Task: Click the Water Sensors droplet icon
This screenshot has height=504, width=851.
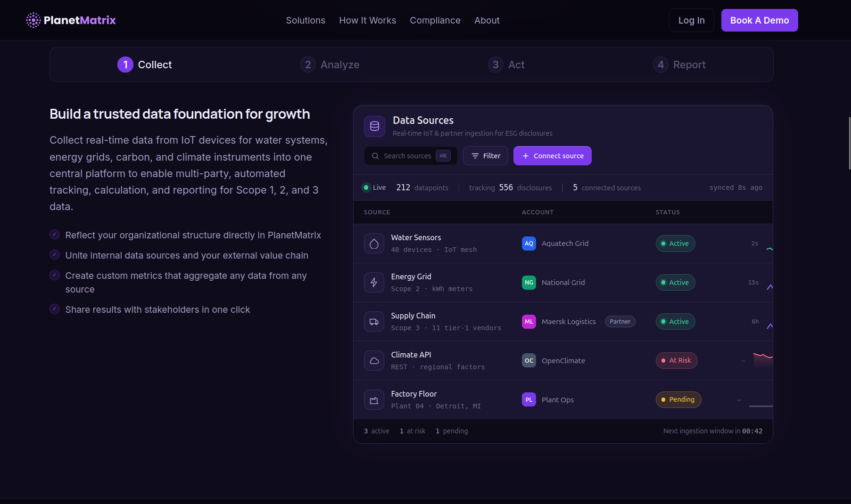Action: [374, 244]
